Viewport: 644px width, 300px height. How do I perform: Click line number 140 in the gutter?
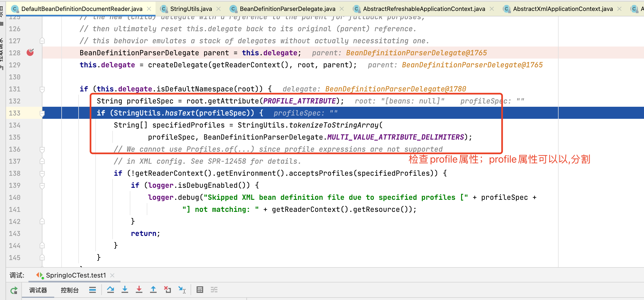[x=15, y=197]
